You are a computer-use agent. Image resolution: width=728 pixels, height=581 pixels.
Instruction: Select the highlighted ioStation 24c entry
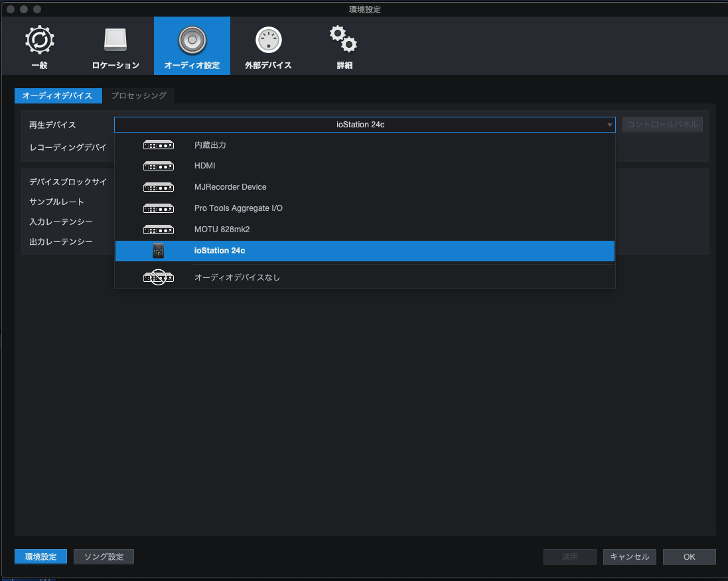(365, 251)
